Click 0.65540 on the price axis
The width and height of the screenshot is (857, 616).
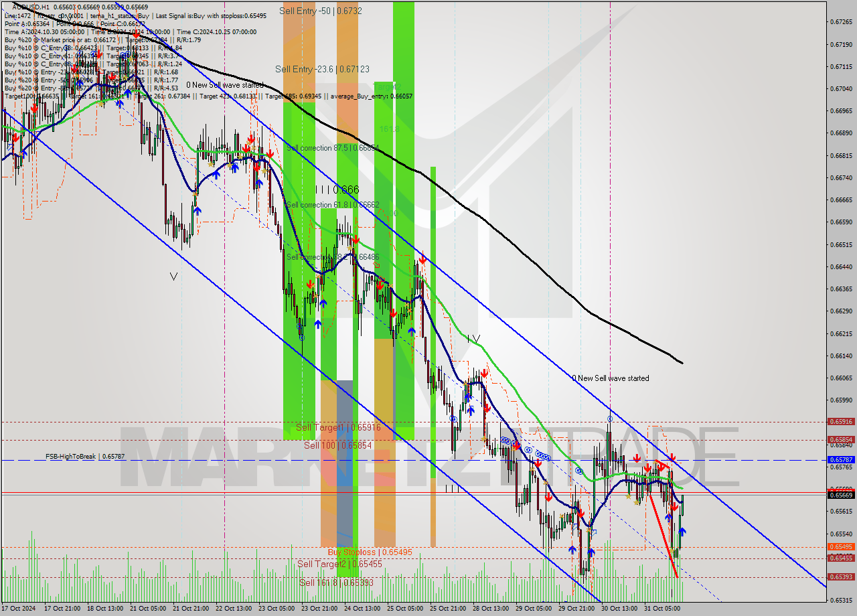coord(840,534)
